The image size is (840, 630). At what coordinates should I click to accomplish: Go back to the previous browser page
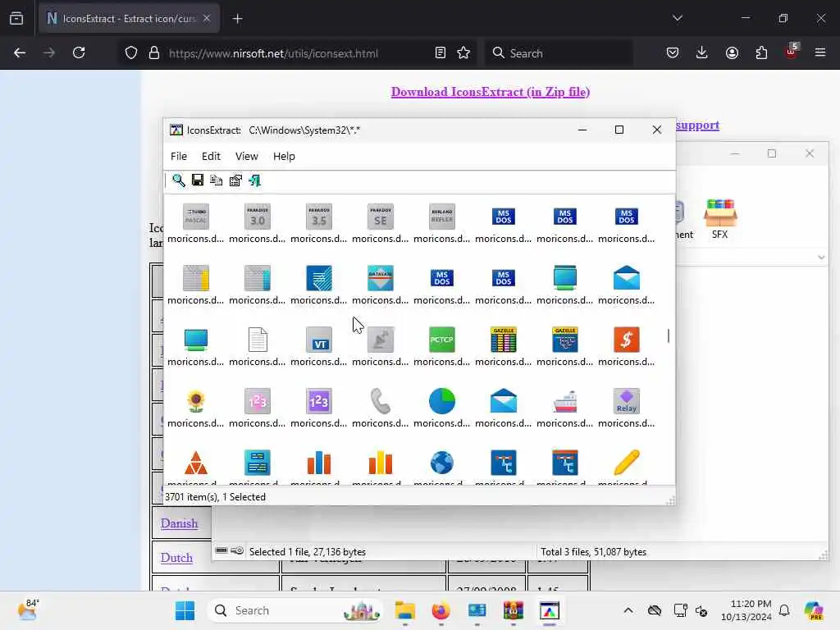(20, 52)
